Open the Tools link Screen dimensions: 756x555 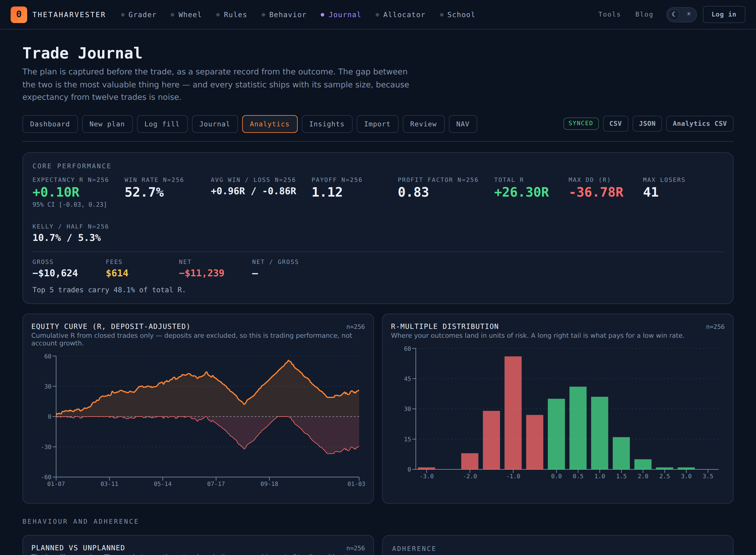click(x=609, y=14)
